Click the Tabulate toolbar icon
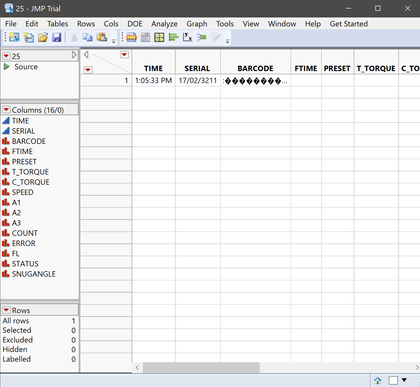420x387 pixels. (x=145, y=37)
